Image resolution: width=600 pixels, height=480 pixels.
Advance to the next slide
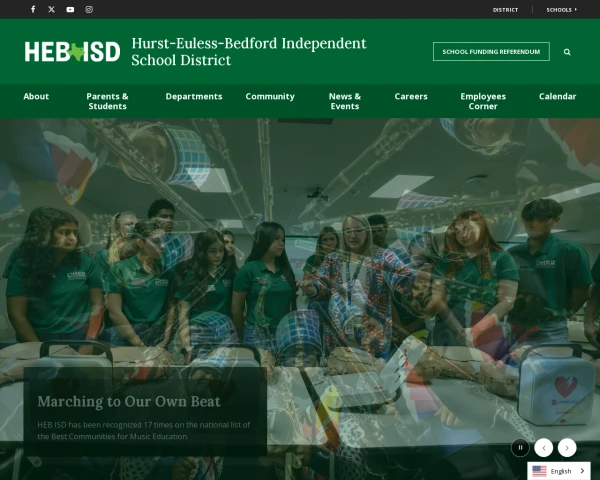pos(567,448)
